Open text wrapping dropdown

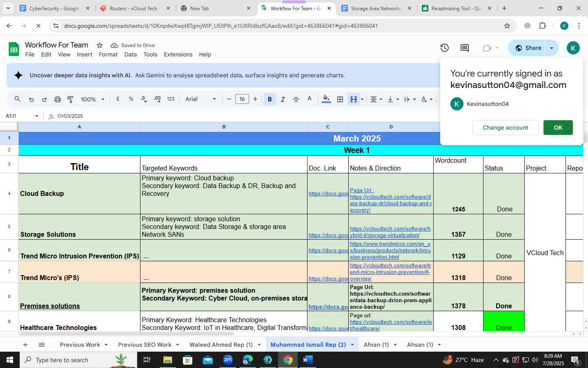pyautogui.click(x=410, y=99)
